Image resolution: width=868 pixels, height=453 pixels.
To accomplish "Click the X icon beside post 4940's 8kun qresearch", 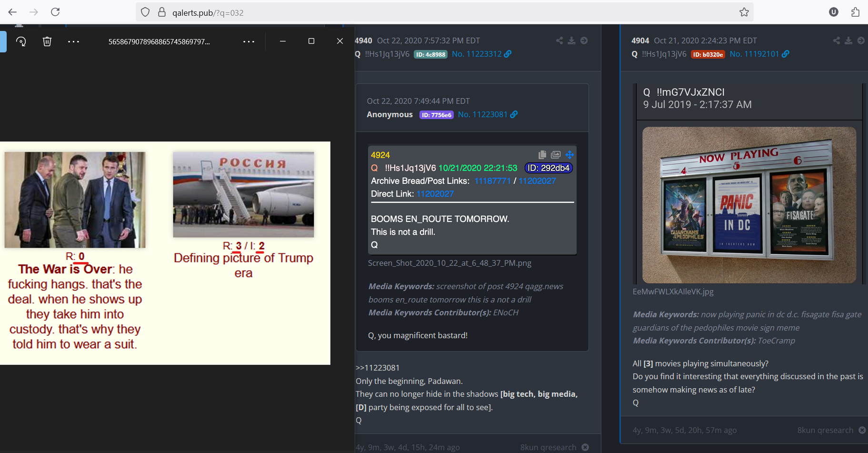I will click(585, 447).
